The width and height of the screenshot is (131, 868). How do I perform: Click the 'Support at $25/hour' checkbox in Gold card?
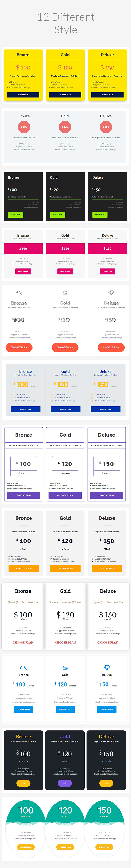[x=51, y=559]
